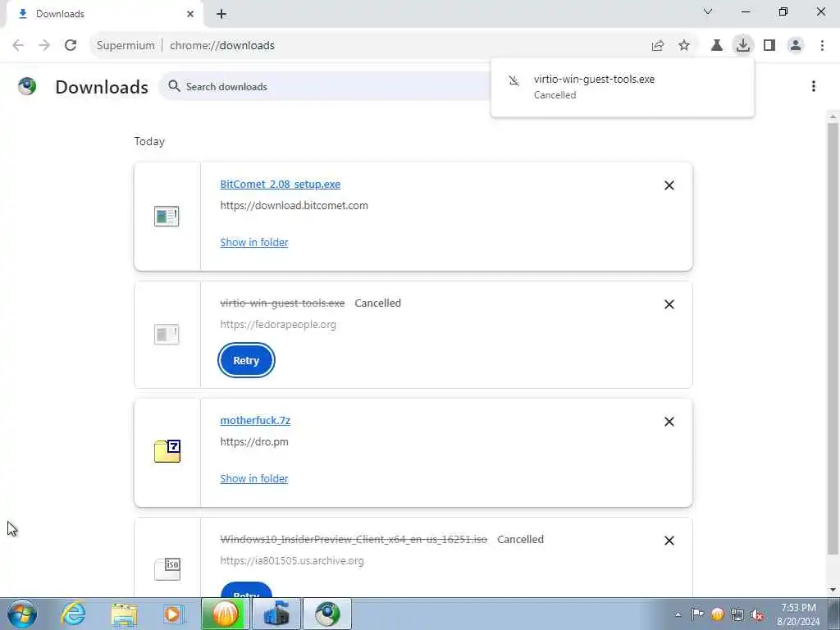Click the 7z archive file icon
This screenshot has height=630, width=840.
pos(167,451)
